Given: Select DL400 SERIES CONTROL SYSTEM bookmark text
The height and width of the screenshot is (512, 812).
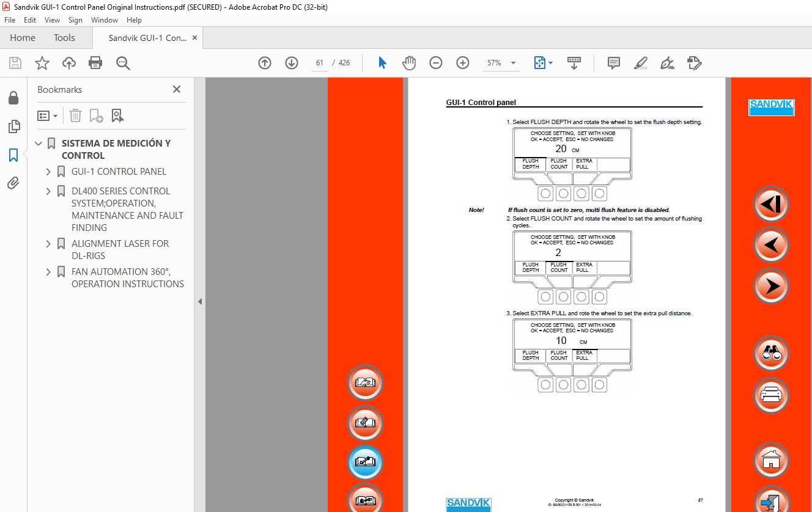Looking at the screenshot, I should [127, 210].
